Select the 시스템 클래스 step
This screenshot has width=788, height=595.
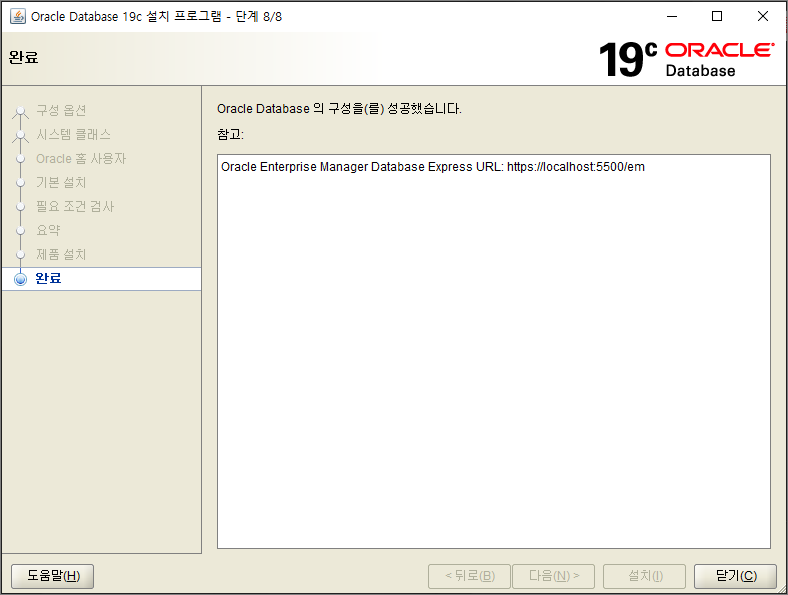pyautogui.click(x=73, y=134)
